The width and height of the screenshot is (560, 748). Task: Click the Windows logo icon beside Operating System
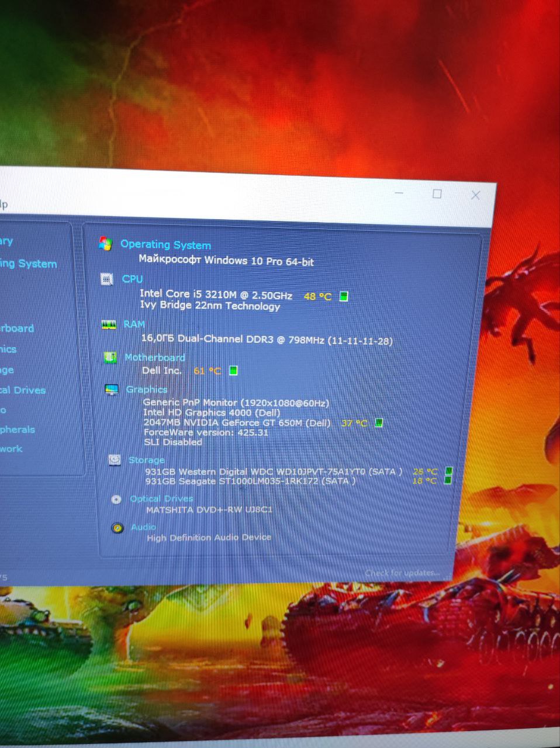[105, 244]
